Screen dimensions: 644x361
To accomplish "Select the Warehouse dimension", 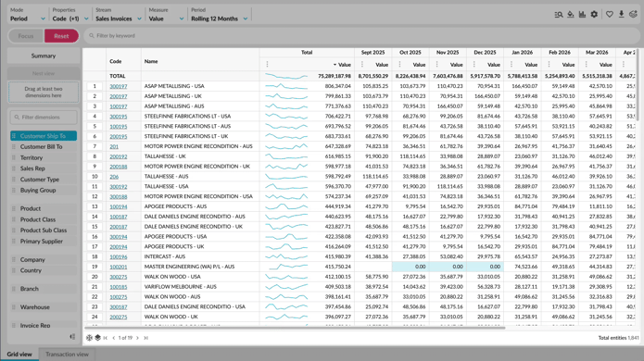I will tap(44, 307).
